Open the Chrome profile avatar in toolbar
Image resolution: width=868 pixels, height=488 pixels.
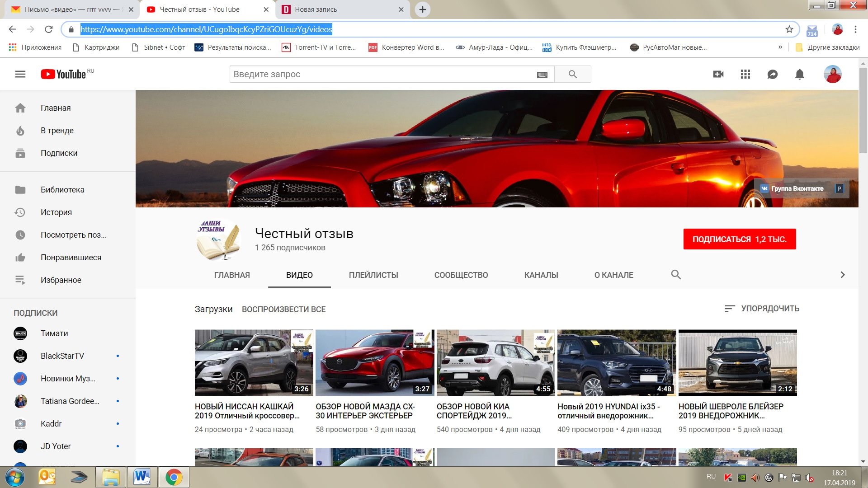[x=837, y=29]
